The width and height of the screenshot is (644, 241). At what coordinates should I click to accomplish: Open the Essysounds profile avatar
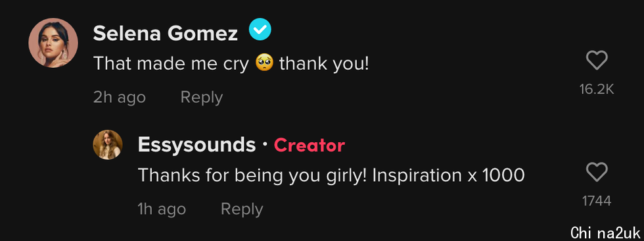[108, 144]
